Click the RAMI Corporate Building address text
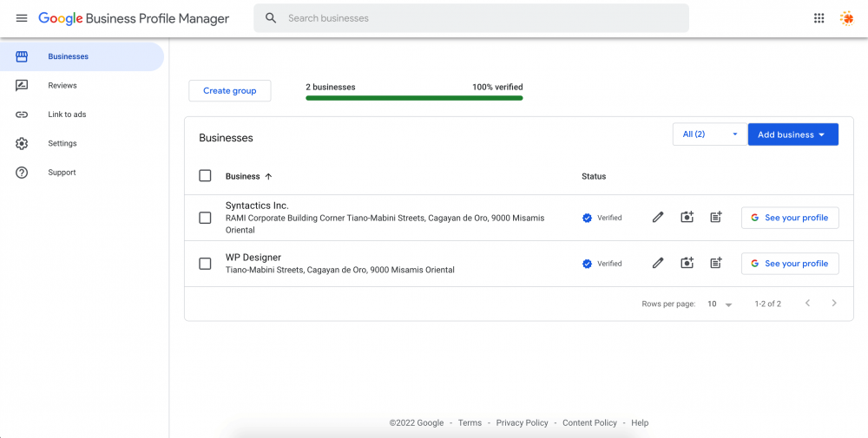The width and height of the screenshot is (868, 438). pyautogui.click(x=385, y=224)
